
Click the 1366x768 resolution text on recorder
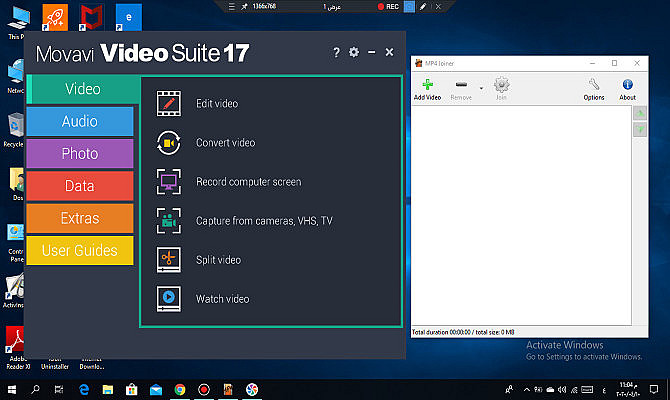[x=264, y=6]
